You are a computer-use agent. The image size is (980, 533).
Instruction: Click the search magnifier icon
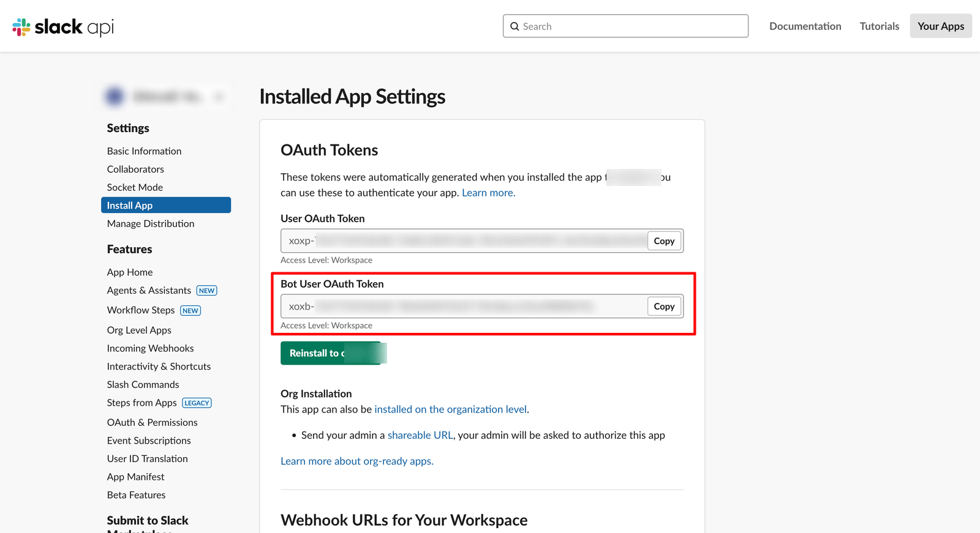click(x=514, y=26)
